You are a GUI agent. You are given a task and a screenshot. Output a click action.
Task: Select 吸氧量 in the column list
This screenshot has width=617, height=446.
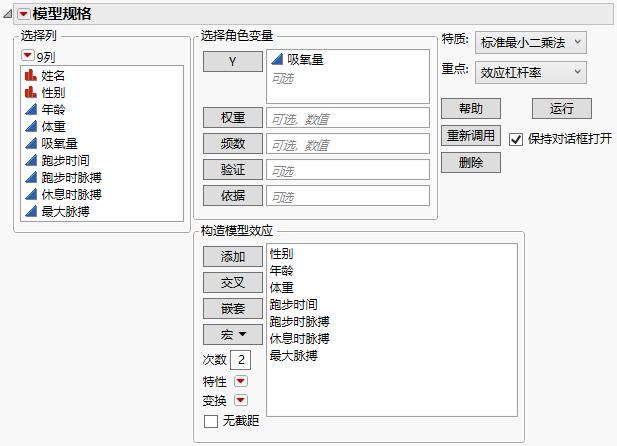tap(59, 143)
